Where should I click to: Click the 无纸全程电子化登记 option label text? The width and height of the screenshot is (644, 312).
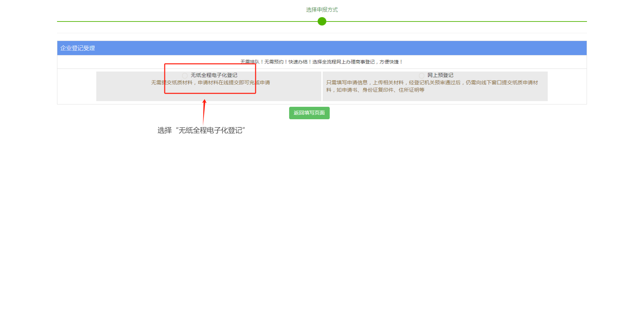[214, 75]
